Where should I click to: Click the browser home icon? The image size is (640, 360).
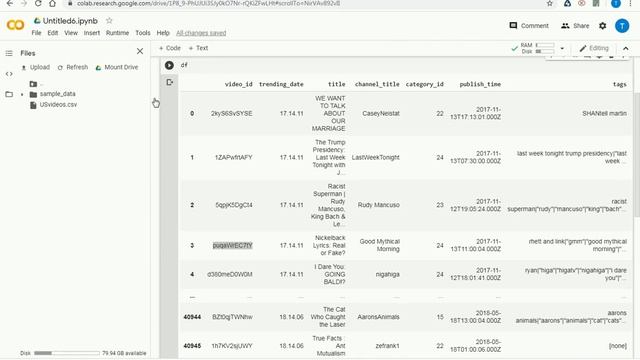point(52,3)
